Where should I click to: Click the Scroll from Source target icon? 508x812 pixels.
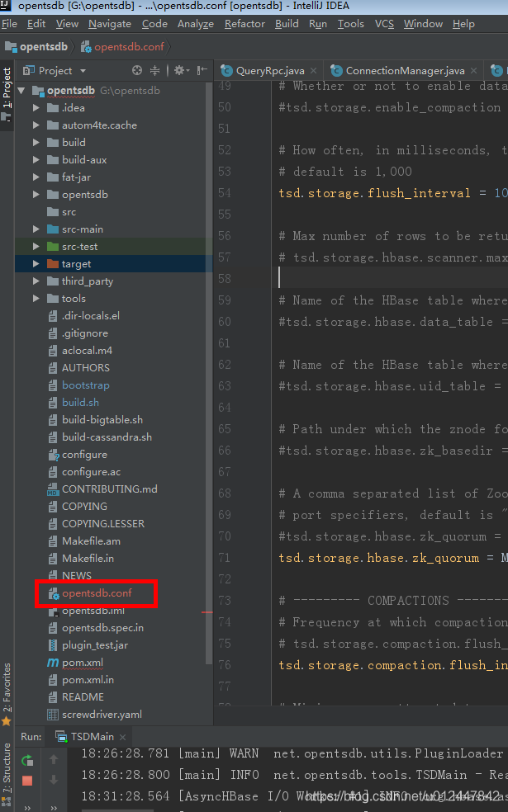137,70
